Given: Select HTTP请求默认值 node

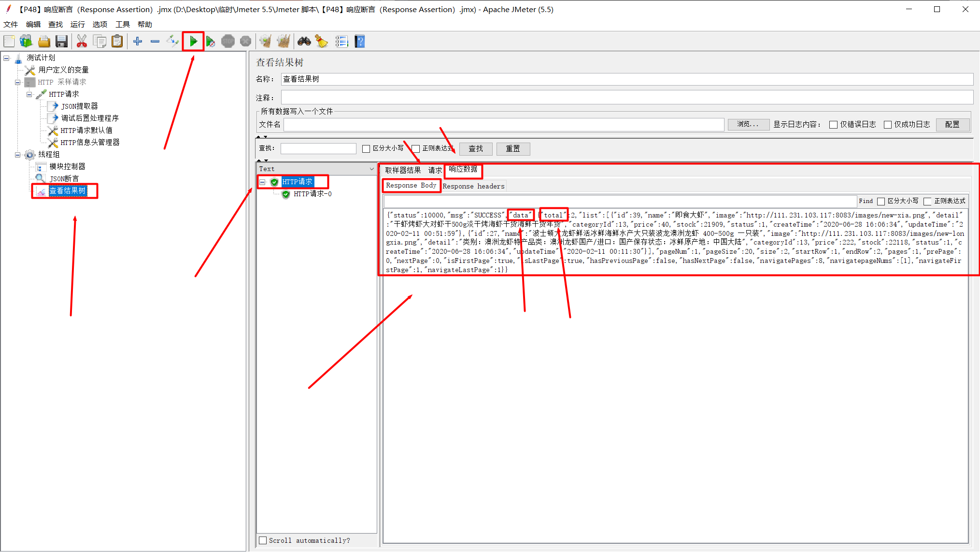Looking at the screenshot, I should pyautogui.click(x=86, y=131).
